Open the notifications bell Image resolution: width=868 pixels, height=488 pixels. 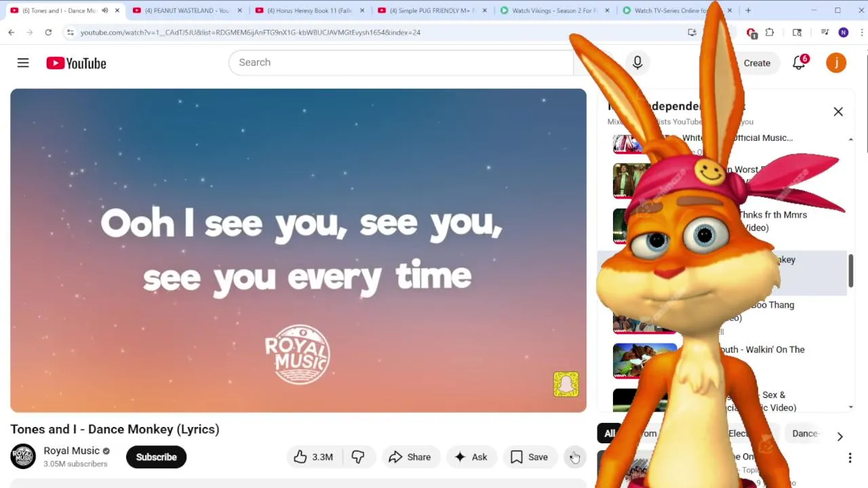[800, 63]
